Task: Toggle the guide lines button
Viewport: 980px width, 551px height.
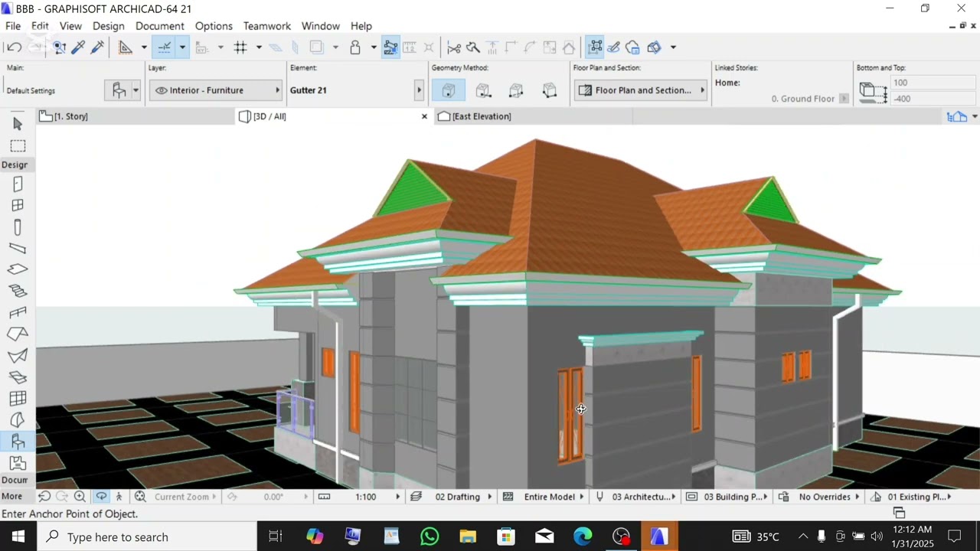Action: coord(164,47)
